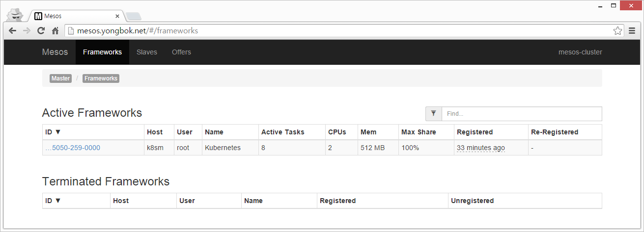
Task: Switch to the Offers navigation tab
Action: click(181, 52)
